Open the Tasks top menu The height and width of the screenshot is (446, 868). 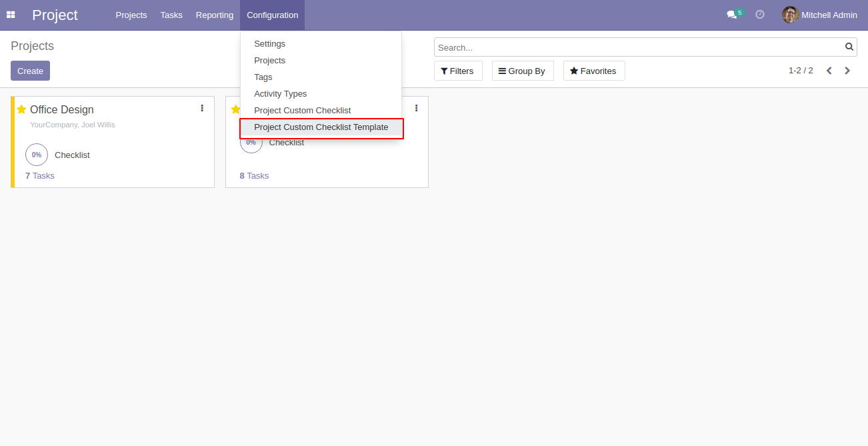(171, 15)
